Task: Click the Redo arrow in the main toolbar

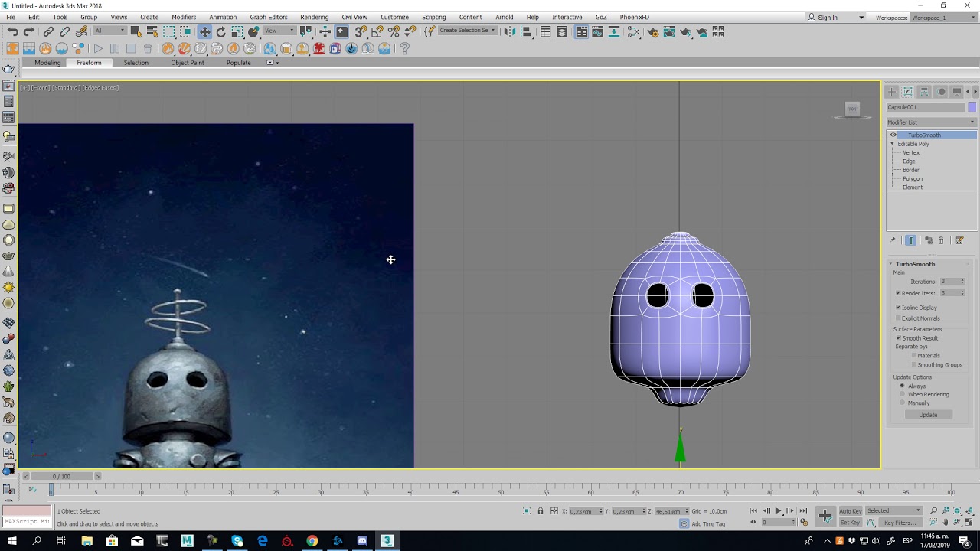Action: point(29,31)
